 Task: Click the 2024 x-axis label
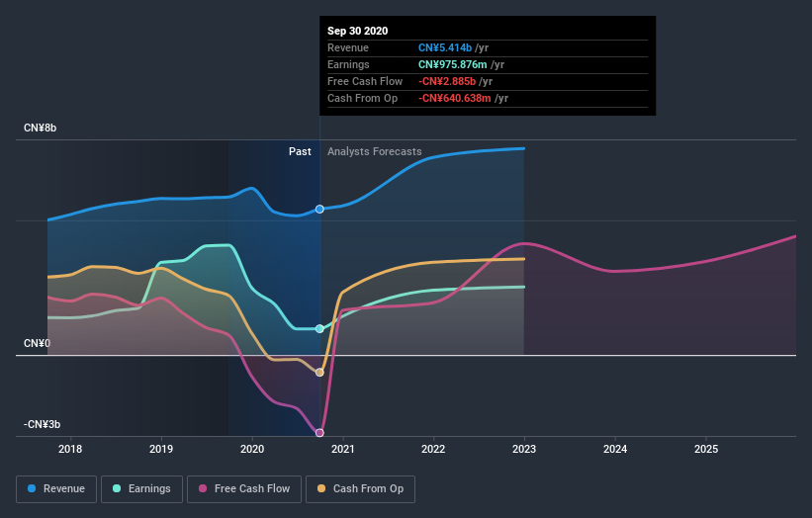(x=615, y=449)
